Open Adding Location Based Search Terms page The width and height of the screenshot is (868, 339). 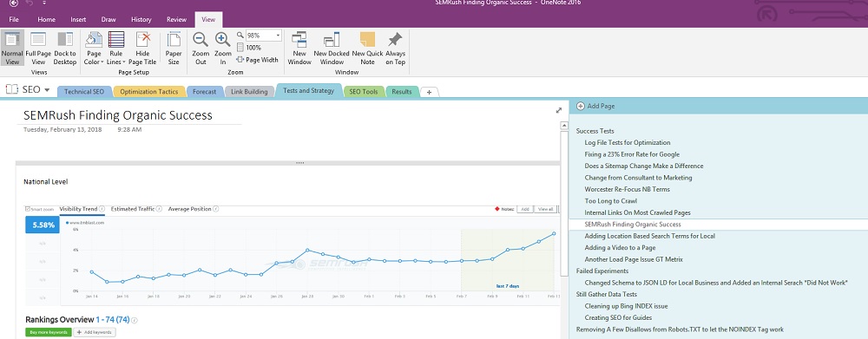tap(650, 236)
